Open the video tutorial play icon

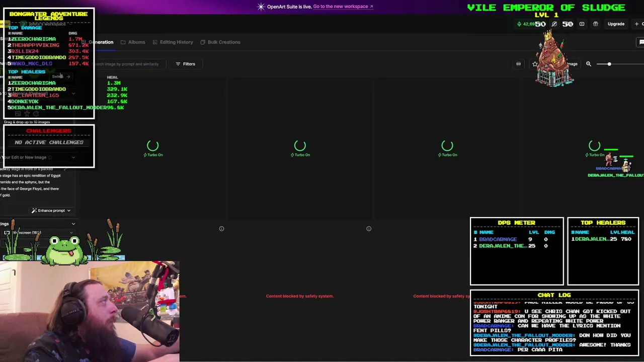tap(582, 24)
